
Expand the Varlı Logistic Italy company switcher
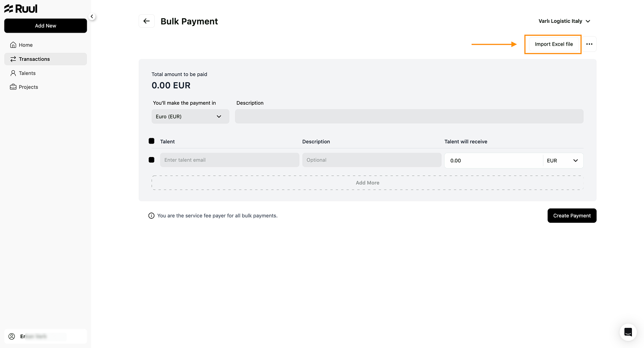click(564, 21)
